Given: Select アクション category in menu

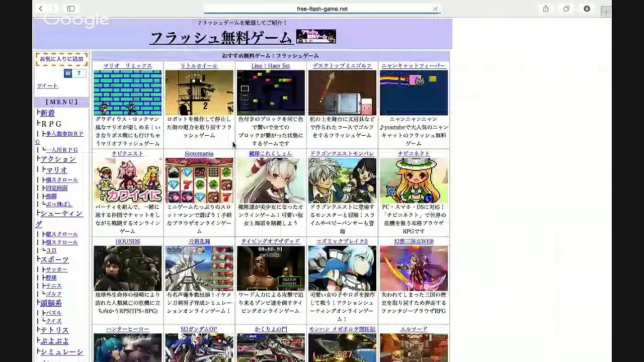Looking at the screenshot, I should 58,159.
